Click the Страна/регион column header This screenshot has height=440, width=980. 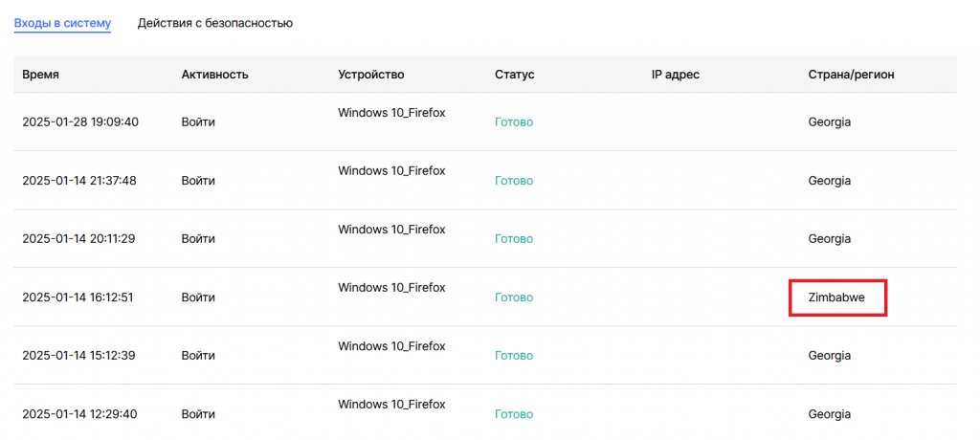pyautogui.click(x=851, y=75)
